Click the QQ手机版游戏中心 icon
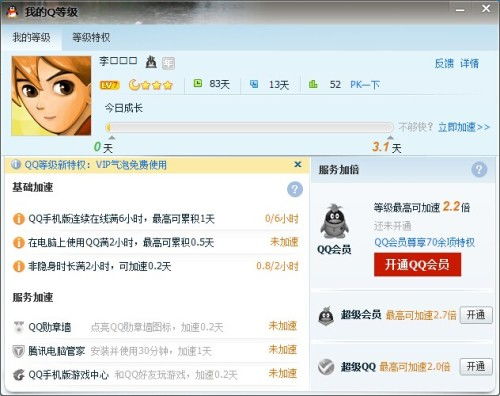This screenshot has width=500, height=396. point(19,375)
